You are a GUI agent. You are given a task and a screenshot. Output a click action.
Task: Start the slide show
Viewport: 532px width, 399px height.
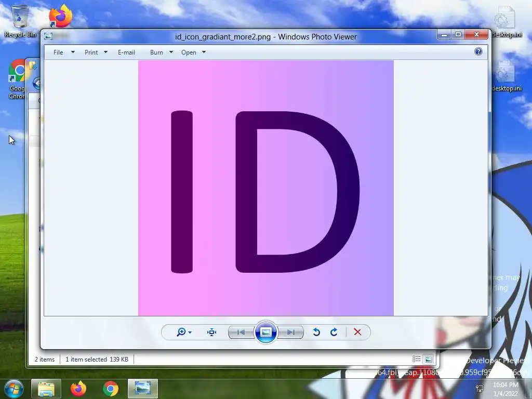265,332
